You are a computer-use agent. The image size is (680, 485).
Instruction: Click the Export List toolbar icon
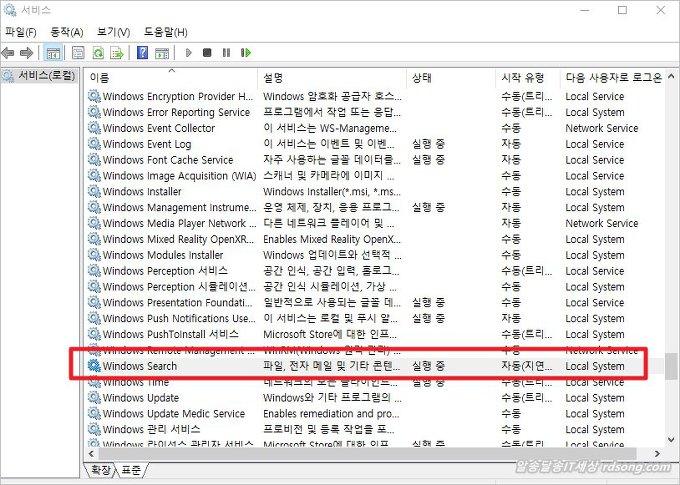coord(117,53)
